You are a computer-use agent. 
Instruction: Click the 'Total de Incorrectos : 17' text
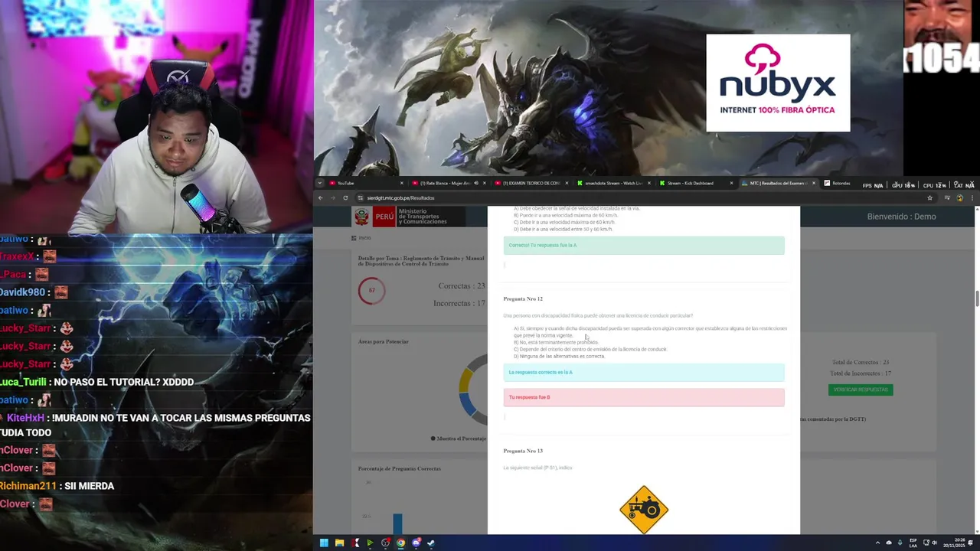point(859,373)
